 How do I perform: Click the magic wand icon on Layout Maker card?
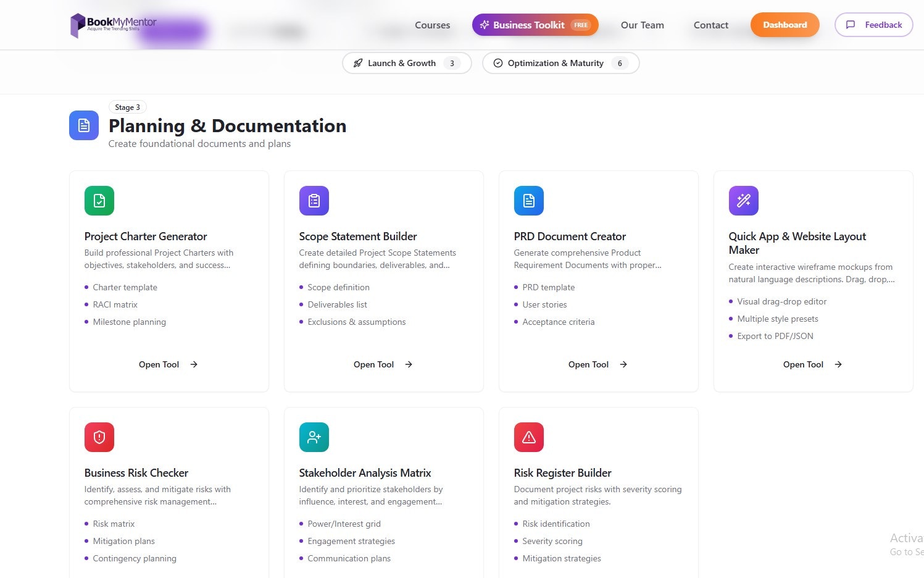[743, 200]
